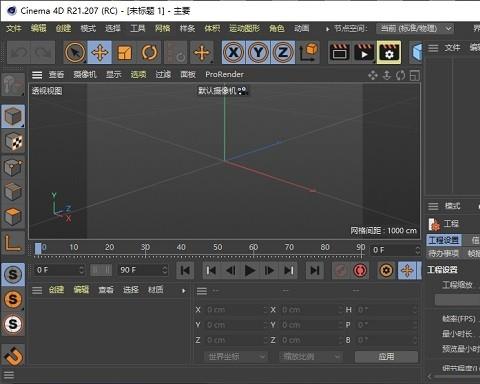
Task: Click the end frame 90 F field
Action: point(143,270)
